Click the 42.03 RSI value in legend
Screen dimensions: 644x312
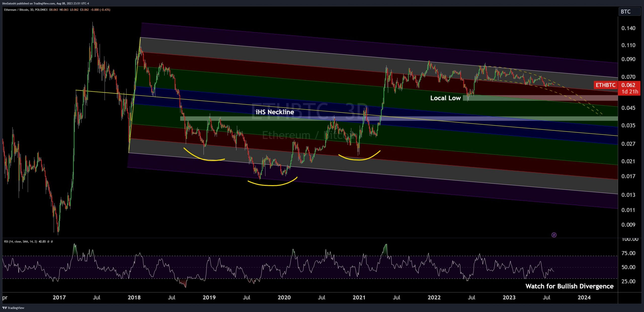click(42, 241)
